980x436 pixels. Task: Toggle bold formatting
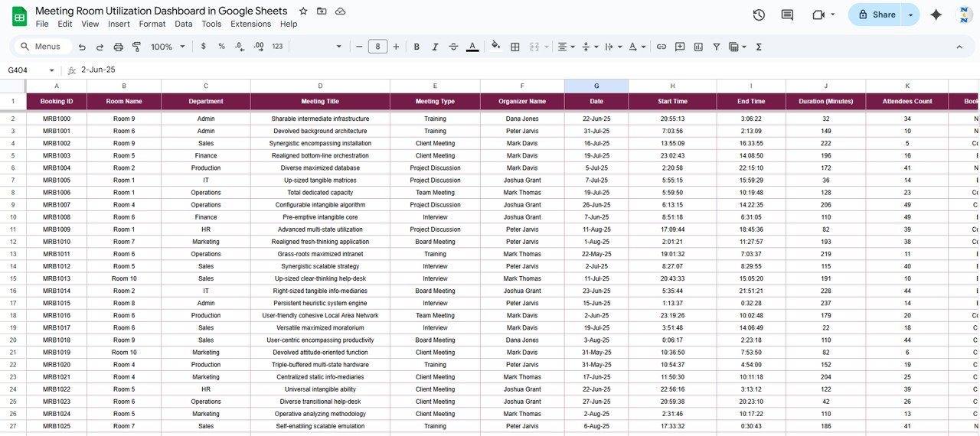point(416,47)
